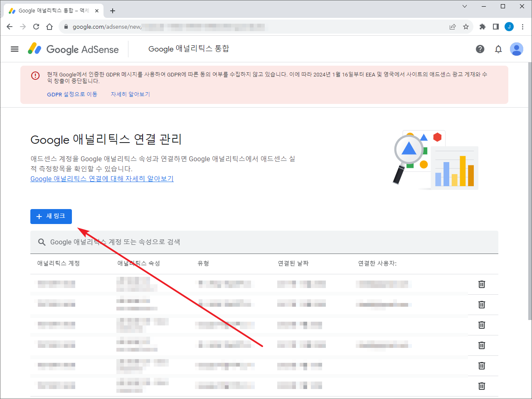532x399 pixels.
Task: Go back with the browser back arrow
Action: [x=10, y=27]
